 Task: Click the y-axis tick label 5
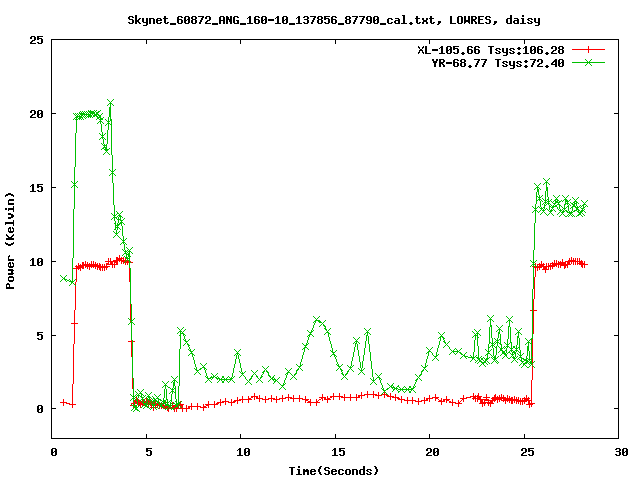click(40, 336)
